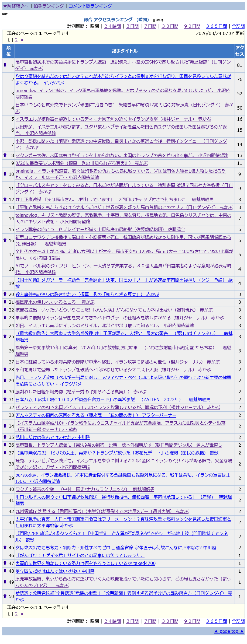Click the up-arrow icon beside rank 34
This screenshot has height=644, width=247.
coord(5,426)
